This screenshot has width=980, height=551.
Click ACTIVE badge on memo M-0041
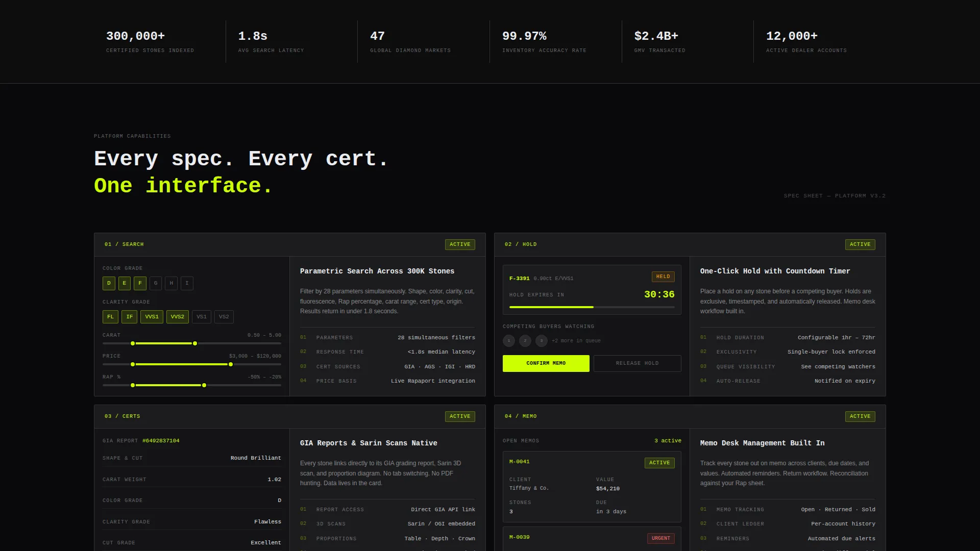point(659,463)
